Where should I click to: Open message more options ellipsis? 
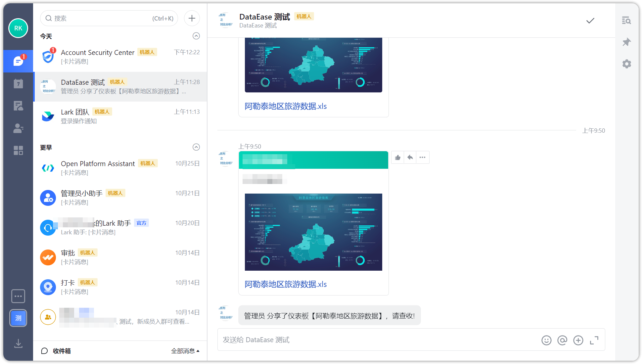pyautogui.click(x=422, y=158)
